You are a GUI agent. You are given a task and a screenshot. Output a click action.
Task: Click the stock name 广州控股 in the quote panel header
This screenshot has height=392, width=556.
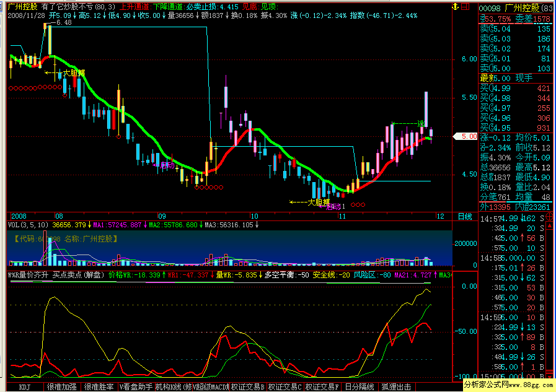522,8
